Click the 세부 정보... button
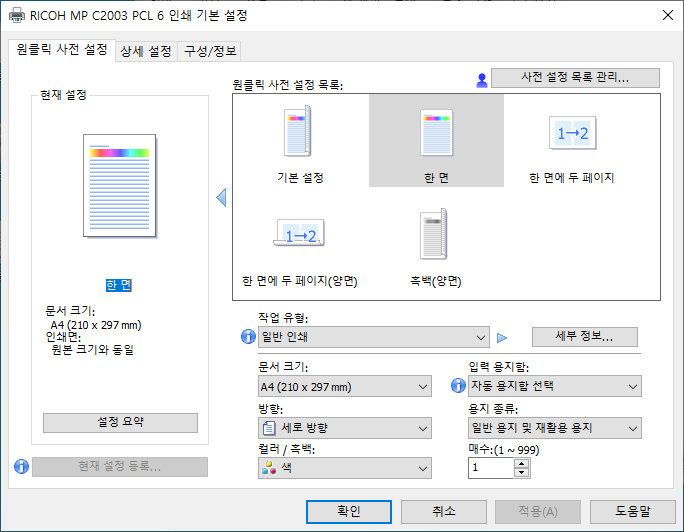684x532 pixels. [585, 337]
